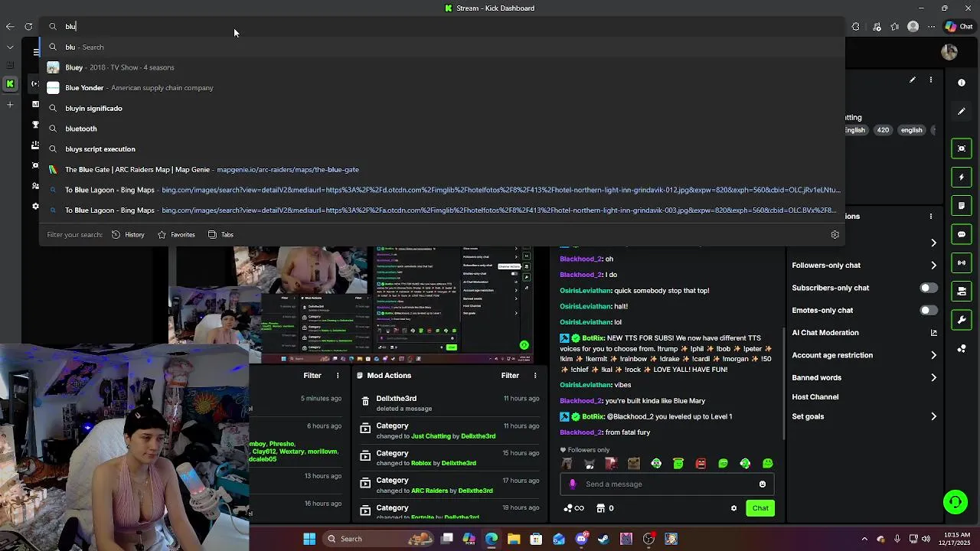Open the wrench tools sidebar icon

[x=962, y=320]
